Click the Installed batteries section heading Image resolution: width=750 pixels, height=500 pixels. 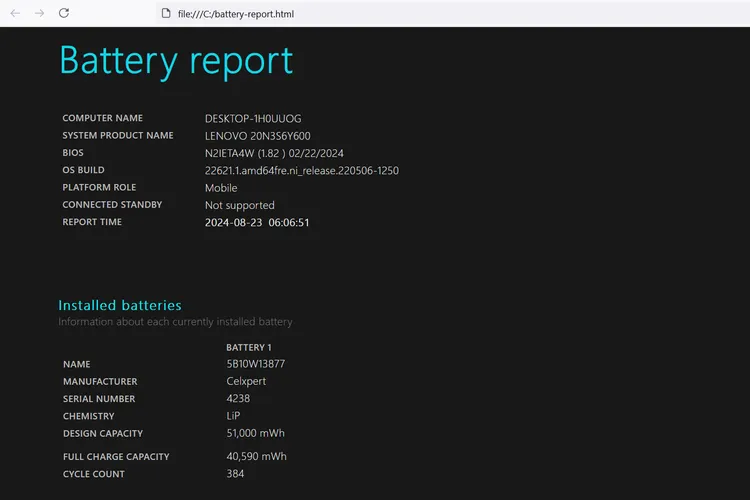pos(120,305)
